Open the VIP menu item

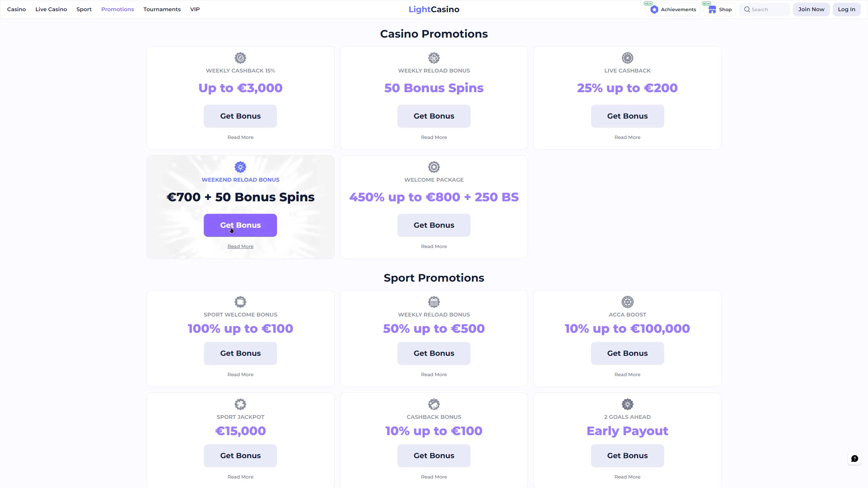pos(195,9)
